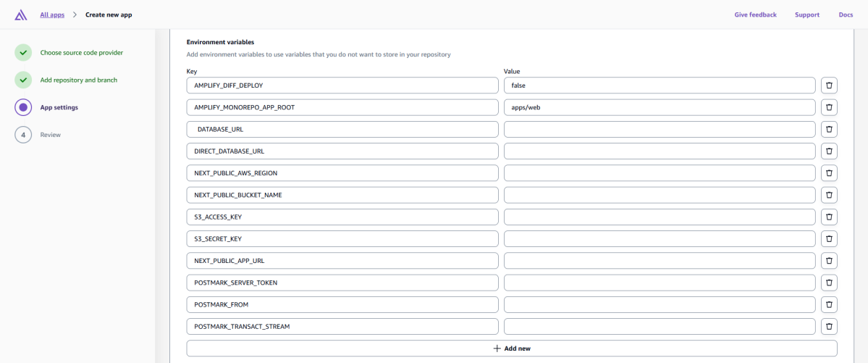Click the Create new app breadcrumb text
The height and width of the screenshot is (363, 868).
coord(109,15)
